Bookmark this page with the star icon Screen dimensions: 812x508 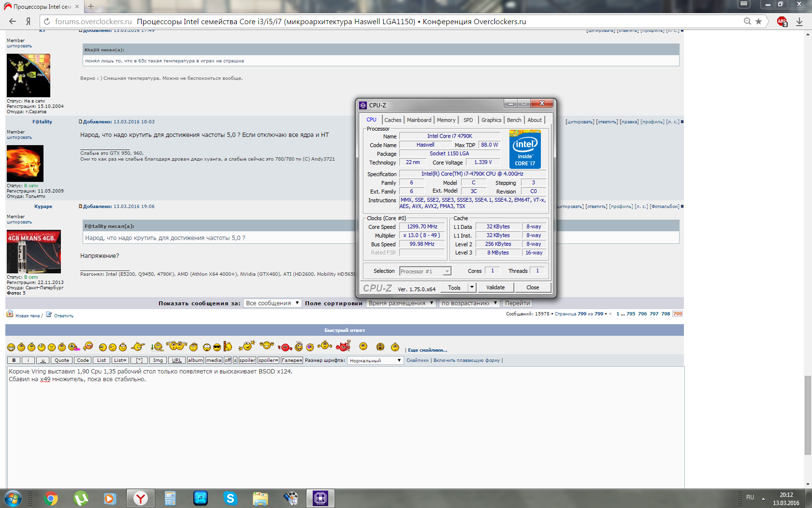tap(758, 21)
